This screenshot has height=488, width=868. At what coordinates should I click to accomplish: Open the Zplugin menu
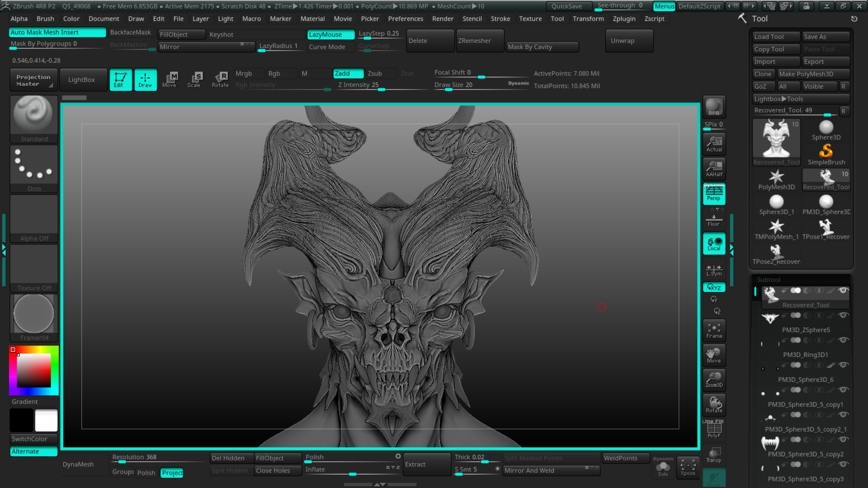(x=624, y=19)
